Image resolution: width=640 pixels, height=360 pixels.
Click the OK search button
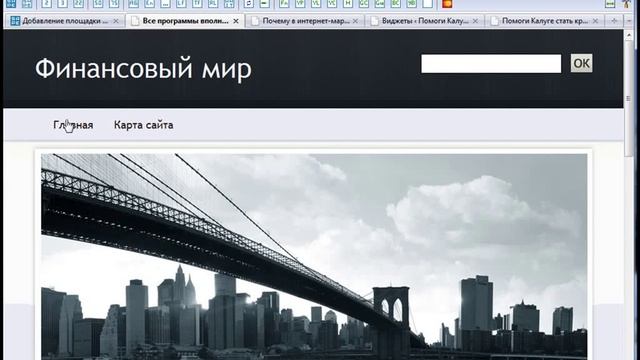[x=581, y=63]
